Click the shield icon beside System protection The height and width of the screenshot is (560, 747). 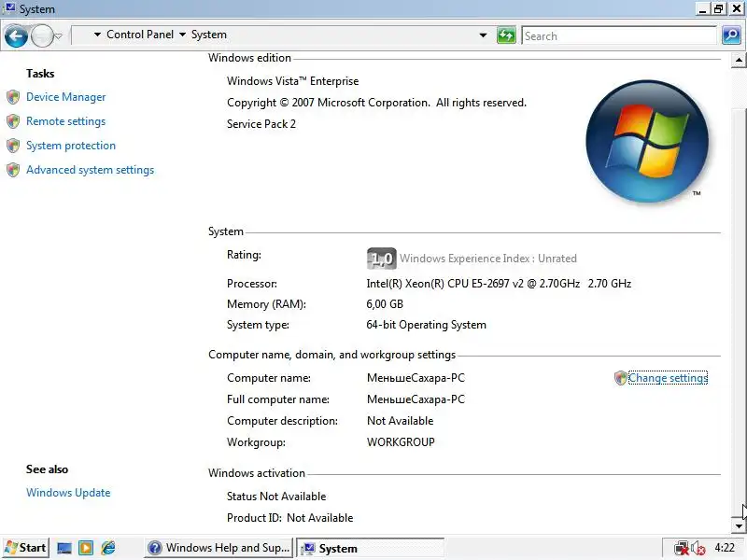[13, 146]
